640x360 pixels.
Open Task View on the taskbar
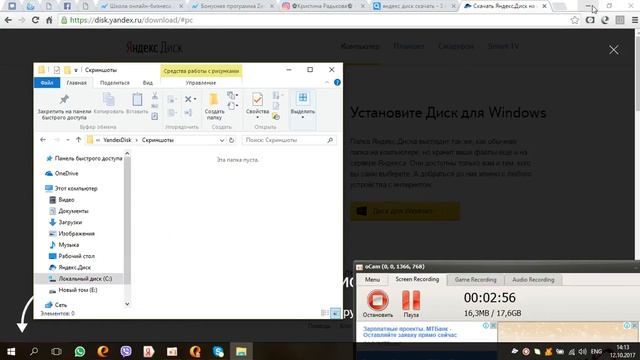point(56,351)
